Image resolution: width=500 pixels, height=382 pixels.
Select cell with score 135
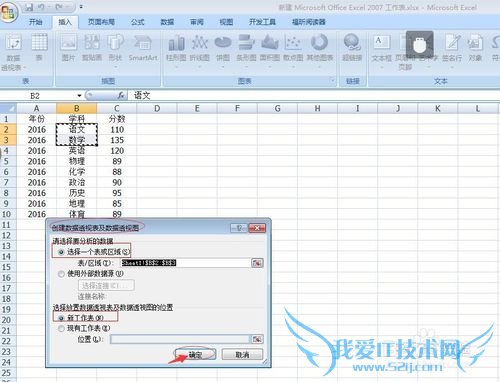pos(117,140)
